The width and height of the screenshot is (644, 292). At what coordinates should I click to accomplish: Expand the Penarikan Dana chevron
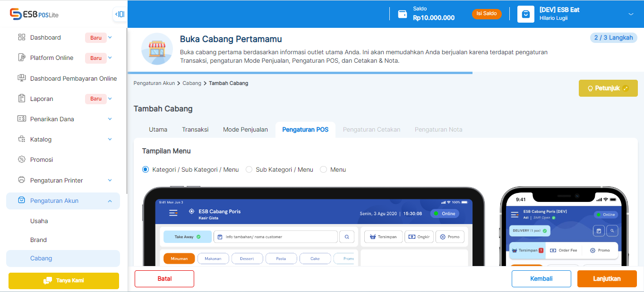(x=110, y=119)
